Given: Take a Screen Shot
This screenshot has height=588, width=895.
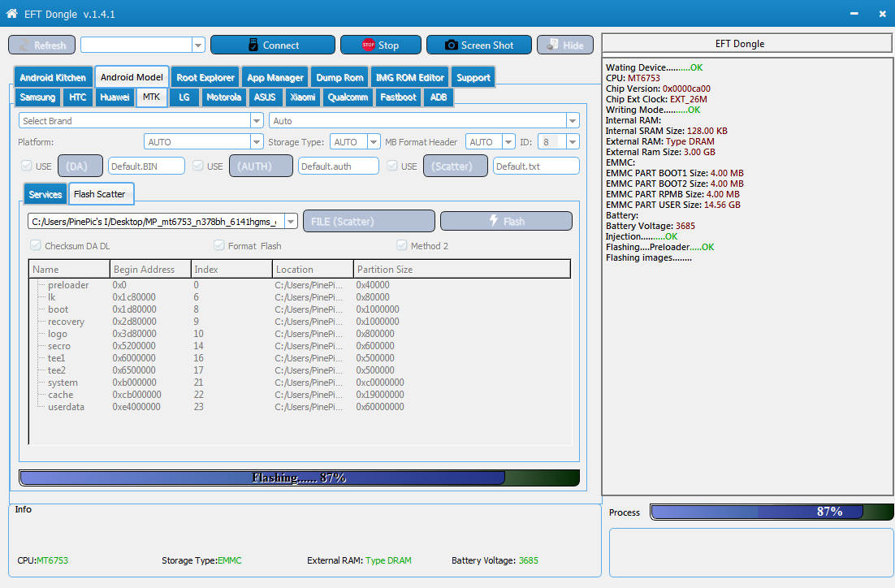Looking at the screenshot, I should click(479, 45).
